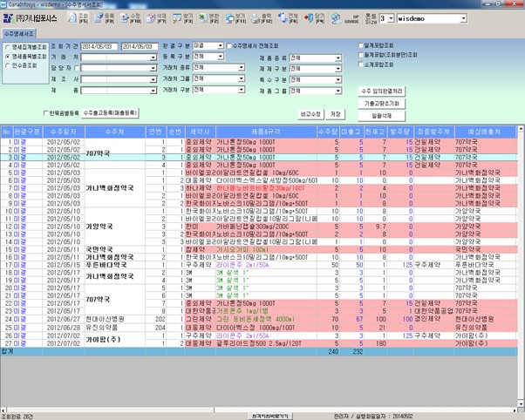The height and width of the screenshot is (420, 525).
Task: Click the 예상매출처 column header
Action: 484,132
